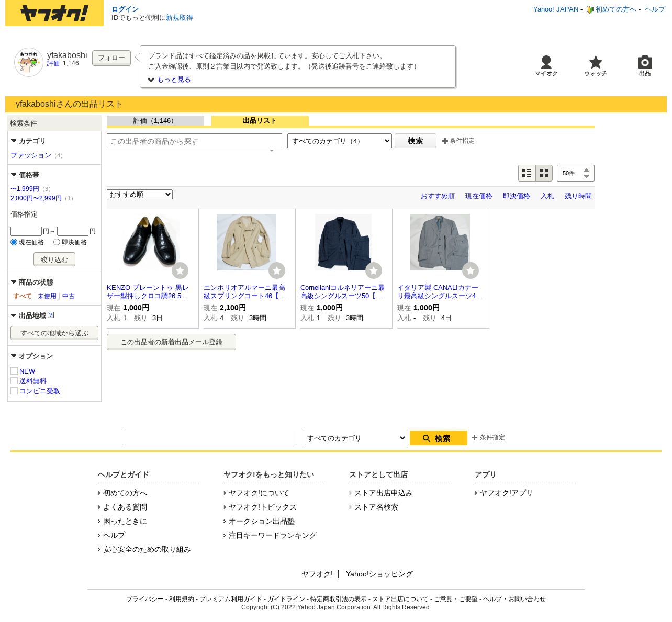
Task: Click the フォロー button
Action: (x=111, y=58)
